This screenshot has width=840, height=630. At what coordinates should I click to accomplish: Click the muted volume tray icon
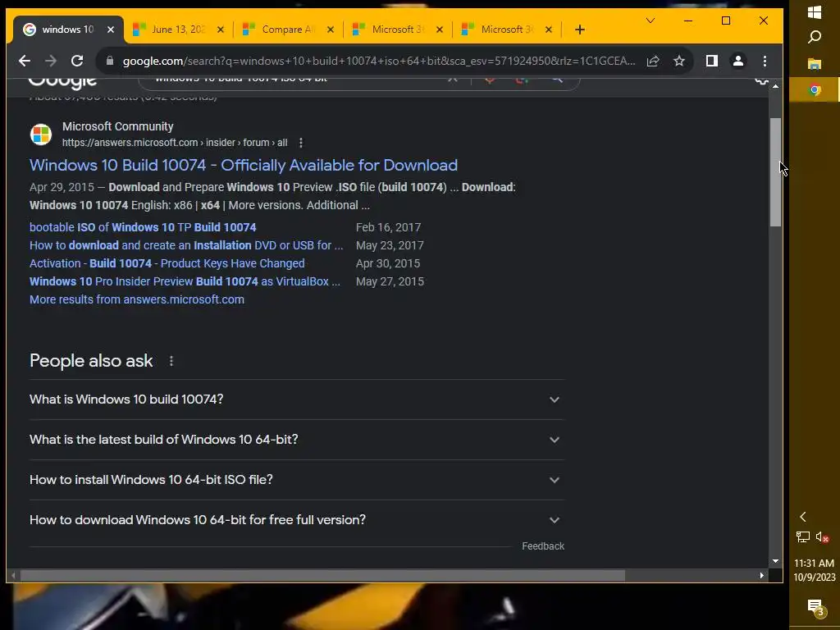pyautogui.click(x=823, y=536)
